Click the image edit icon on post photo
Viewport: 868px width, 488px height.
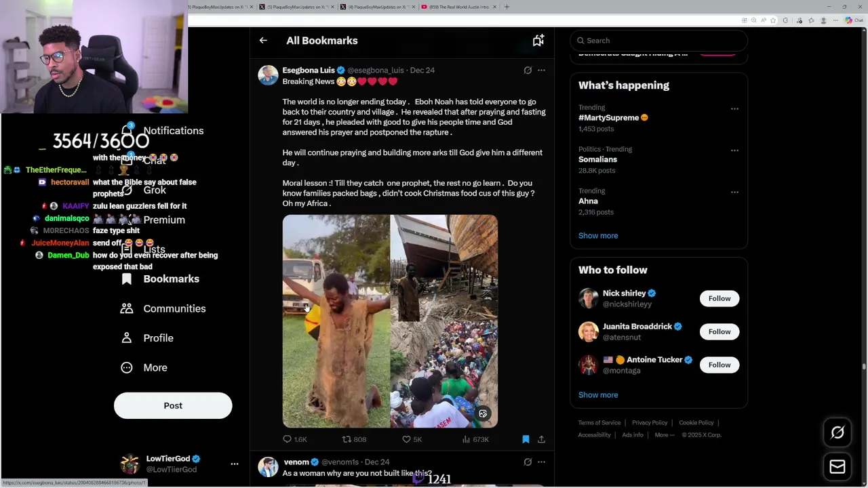(483, 413)
